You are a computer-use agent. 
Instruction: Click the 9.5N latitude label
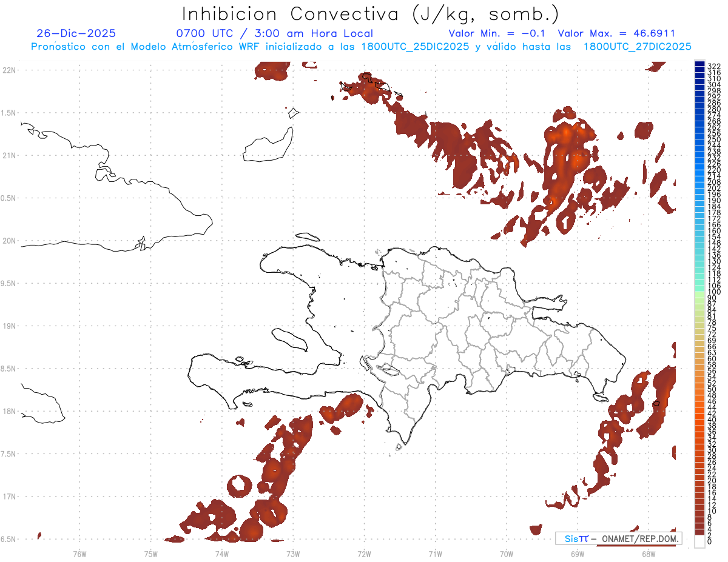point(8,283)
